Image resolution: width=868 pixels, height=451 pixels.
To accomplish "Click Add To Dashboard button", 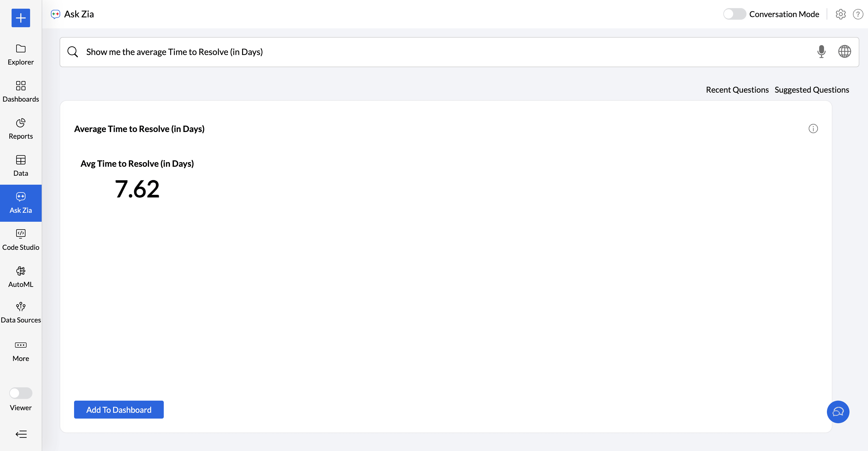I will coord(119,410).
